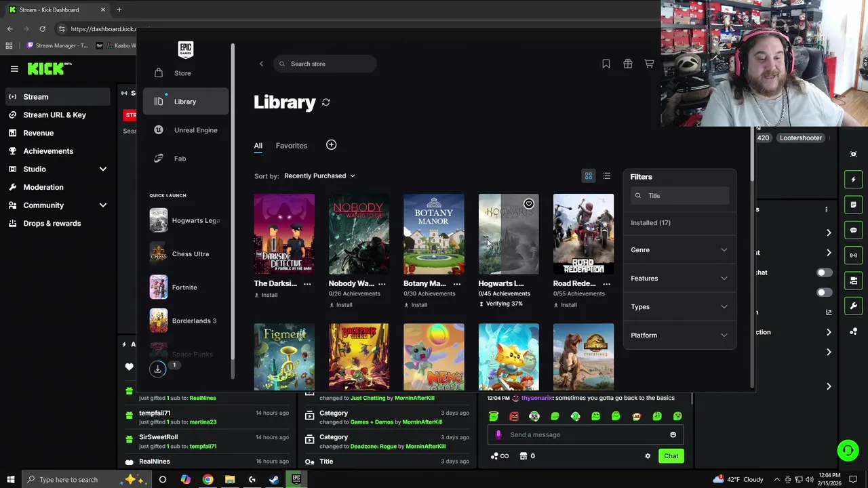Click Send a message chat field

tap(585, 435)
